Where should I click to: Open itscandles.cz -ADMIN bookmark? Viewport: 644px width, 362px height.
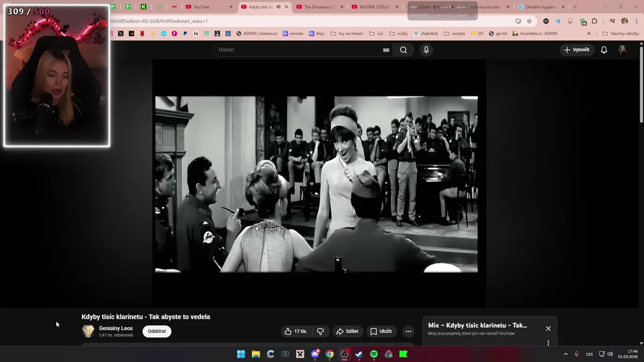coord(535,34)
